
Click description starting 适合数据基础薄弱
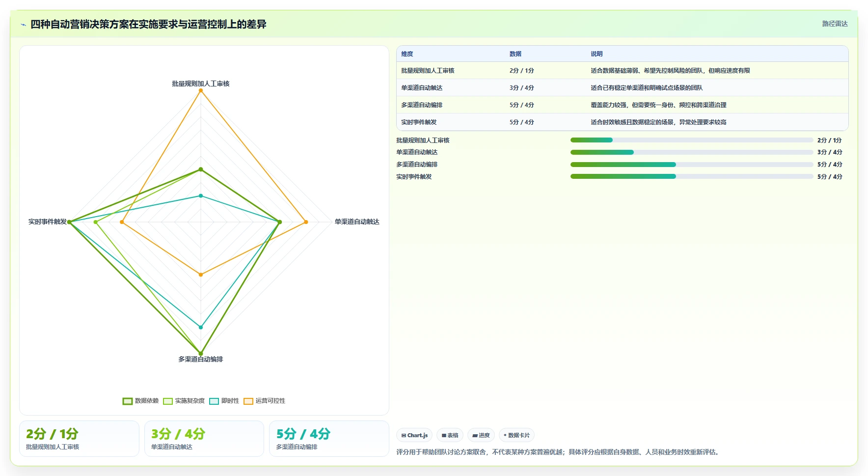click(670, 71)
